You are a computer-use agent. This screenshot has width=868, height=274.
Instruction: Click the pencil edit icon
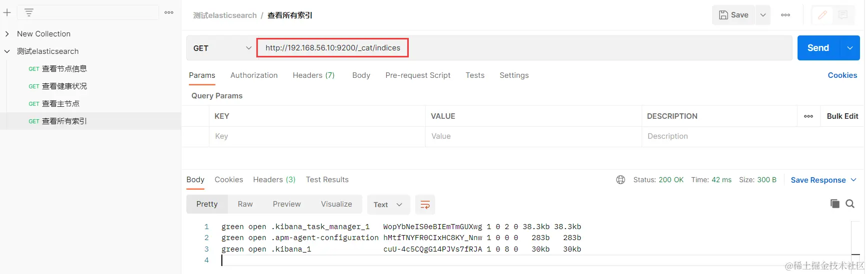pyautogui.click(x=823, y=15)
